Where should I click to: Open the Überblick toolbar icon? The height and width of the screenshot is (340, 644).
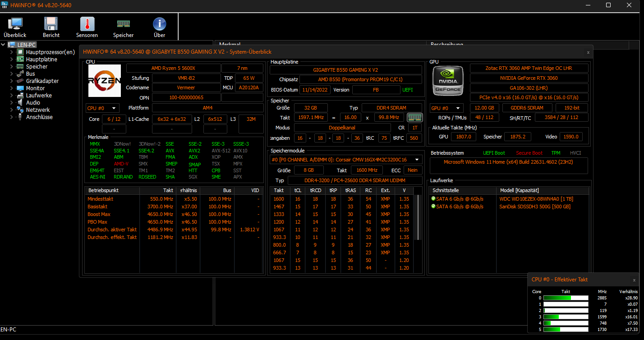(x=15, y=24)
